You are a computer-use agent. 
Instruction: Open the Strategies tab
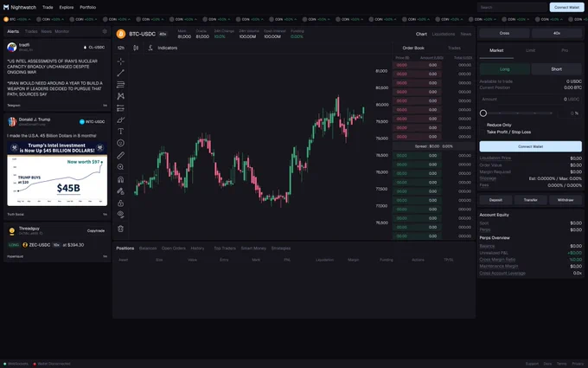tap(281, 249)
